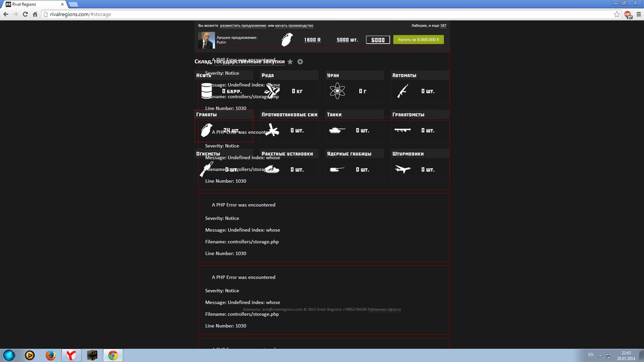Click 'государственные закупки' link in title

(249, 61)
